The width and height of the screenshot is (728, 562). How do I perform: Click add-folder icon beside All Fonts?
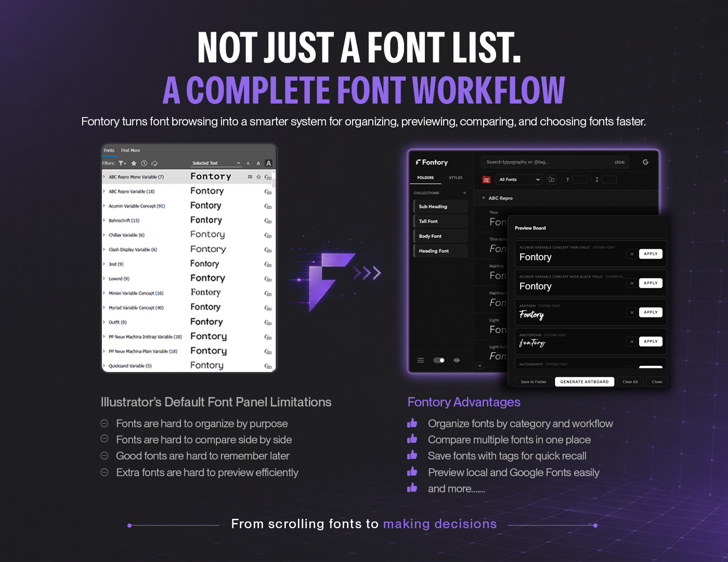552,180
